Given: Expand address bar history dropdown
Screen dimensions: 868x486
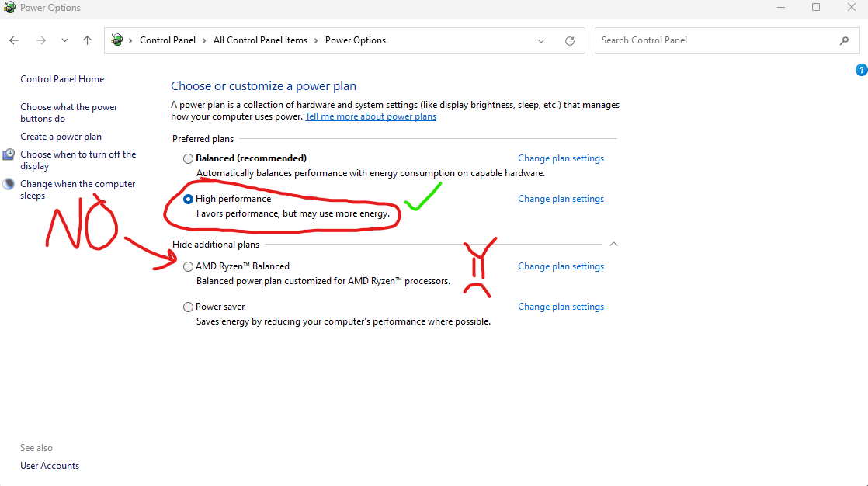Looking at the screenshot, I should click(541, 41).
